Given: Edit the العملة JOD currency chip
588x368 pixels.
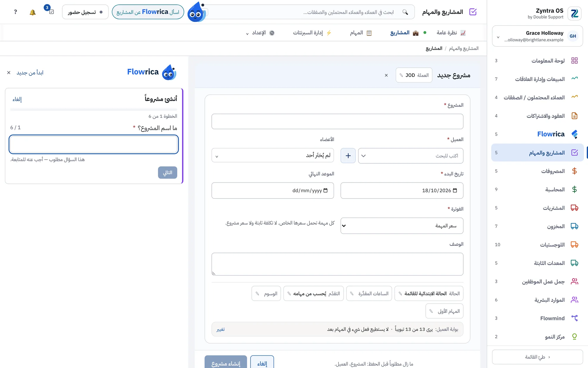Looking at the screenshot, I should [x=414, y=75].
